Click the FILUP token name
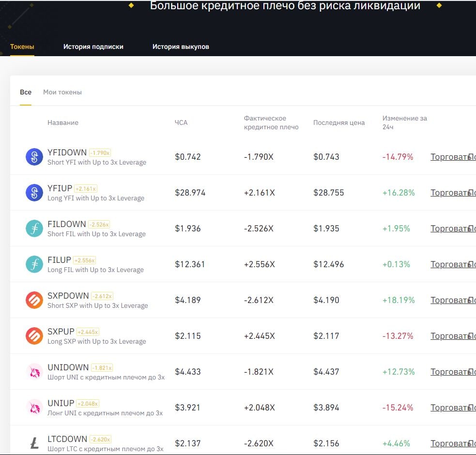The image size is (476, 455). (59, 260)
